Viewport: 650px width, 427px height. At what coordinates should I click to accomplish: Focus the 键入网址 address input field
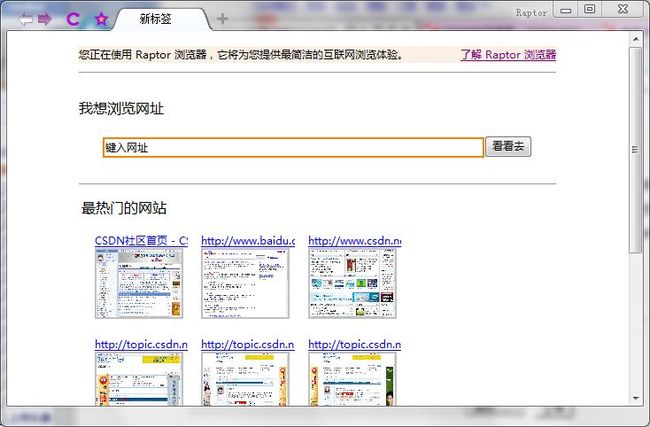click(293, 147)
